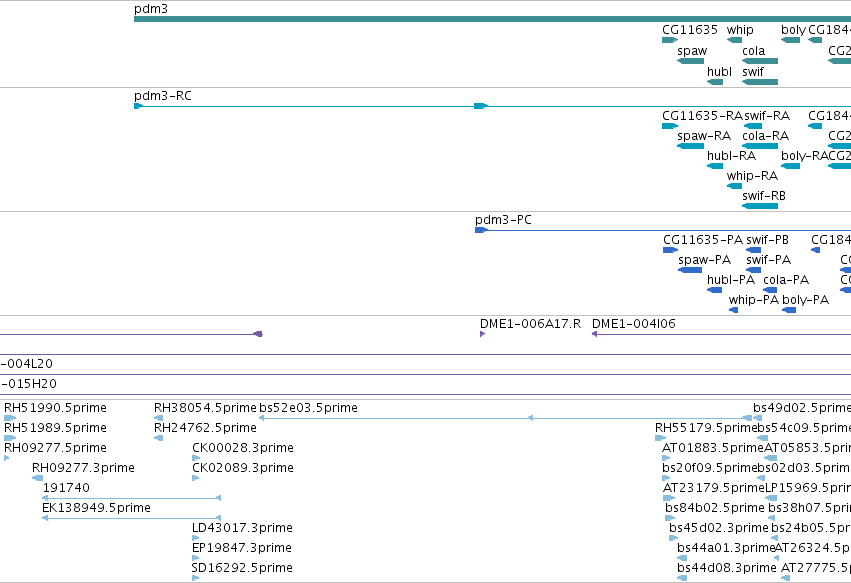Click the DME1-006A17.R BAC end label

530,324
